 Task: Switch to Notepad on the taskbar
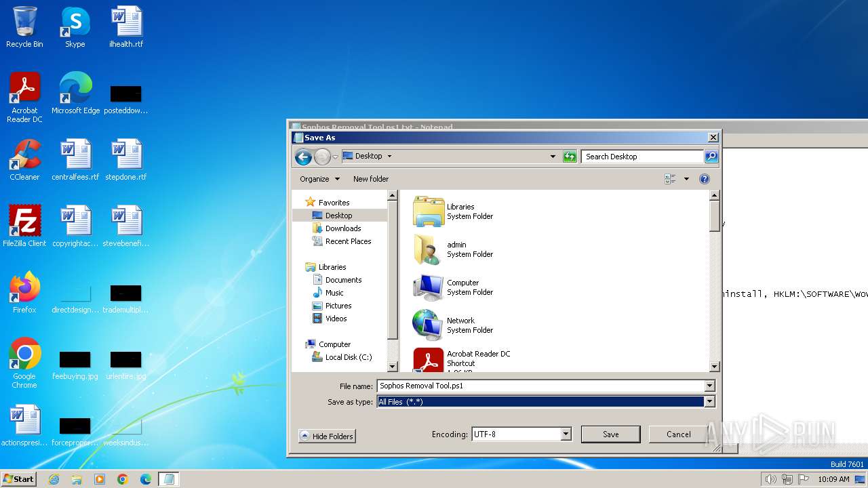pos(168,479)
